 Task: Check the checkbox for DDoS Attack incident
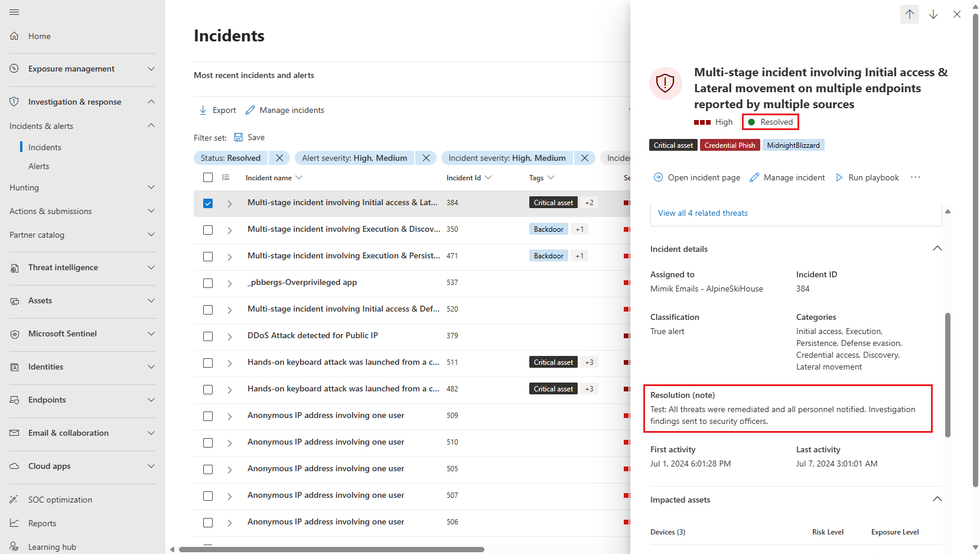click(x=208, y=336)
